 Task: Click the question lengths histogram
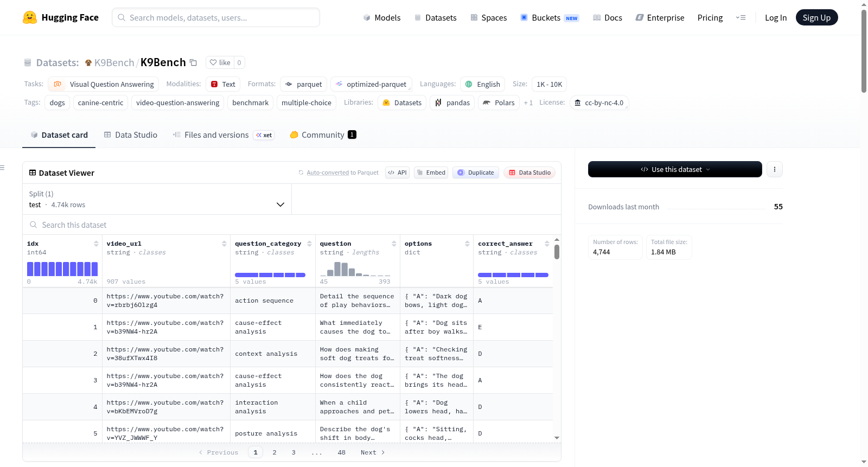pos(355,269)
